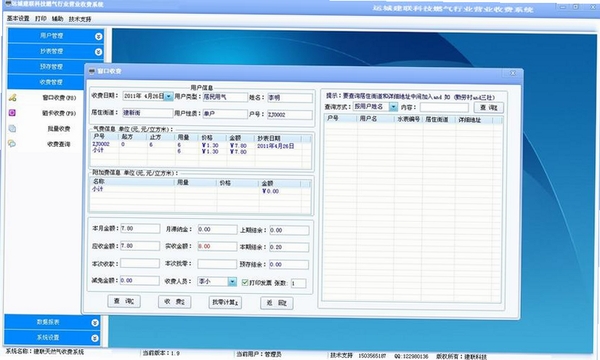Click the 预存结余 input field
Viewport: 600px width, 360px height.
point(289,264)
